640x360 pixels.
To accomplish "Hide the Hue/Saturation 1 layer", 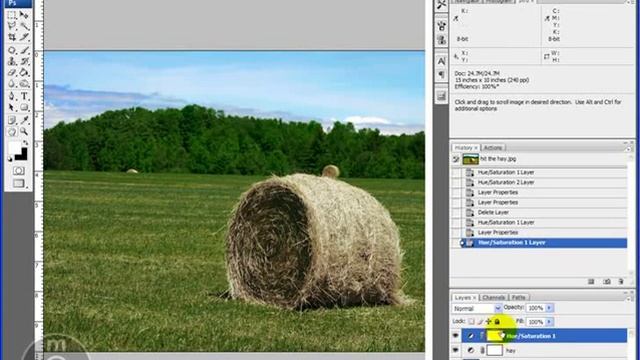I will (456, 336).
